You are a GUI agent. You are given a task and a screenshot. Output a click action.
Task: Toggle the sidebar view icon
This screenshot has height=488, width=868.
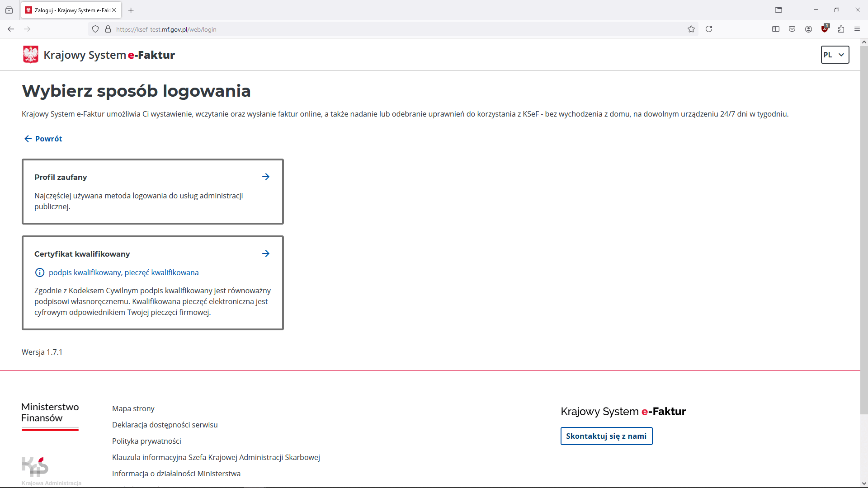pyautogui.click(x=776, y=29)
